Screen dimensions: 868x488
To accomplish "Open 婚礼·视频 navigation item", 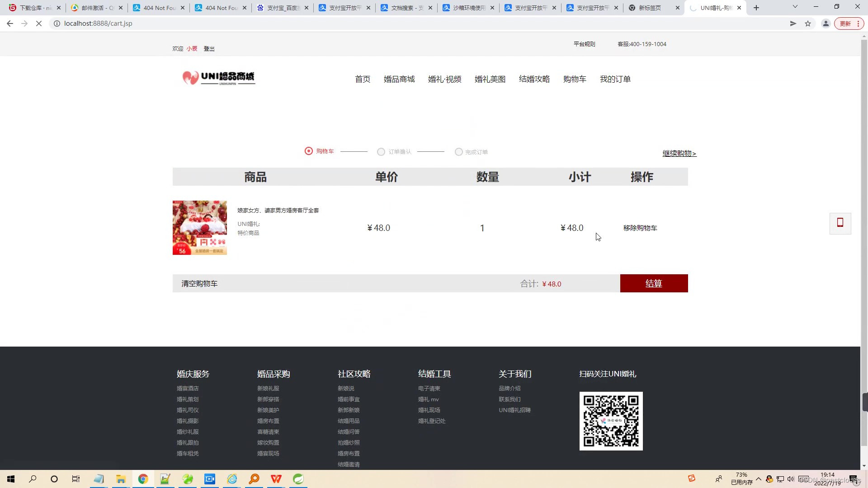I will (445, 79).
